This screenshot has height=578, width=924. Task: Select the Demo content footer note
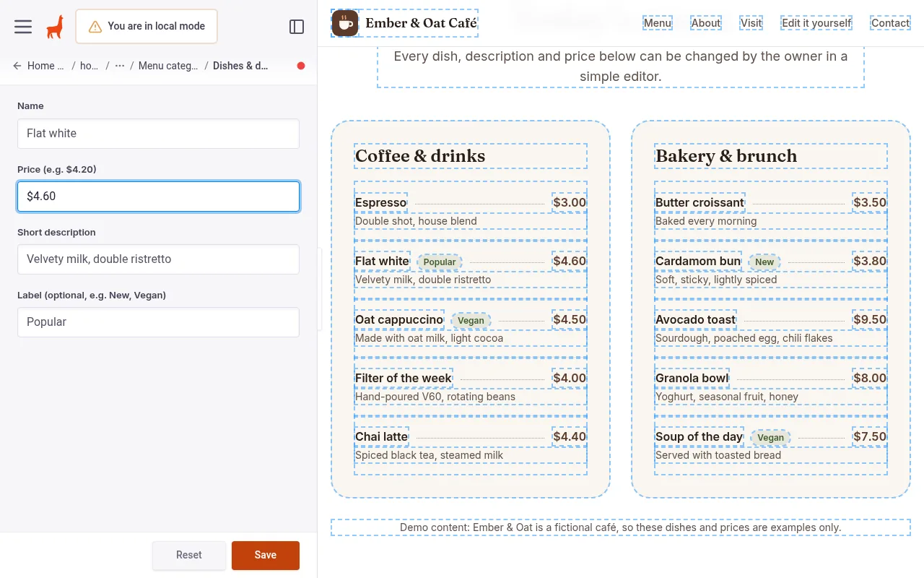621,527
